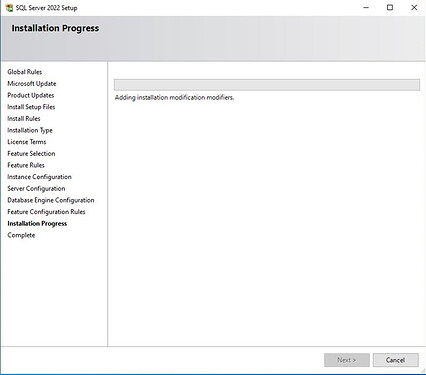Screen dimensions: 426x375
Task: Select the Global Rules step
Action: (x=25, y=72)
